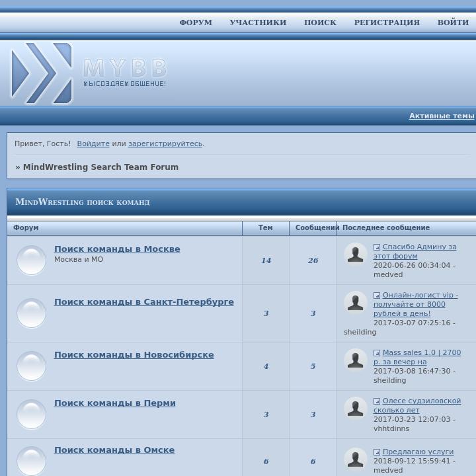Open Олесе судзиловской сколько лет post
The width and height of the screenshot is (476, 476).
pyautogui.click(x=417, y=405)
